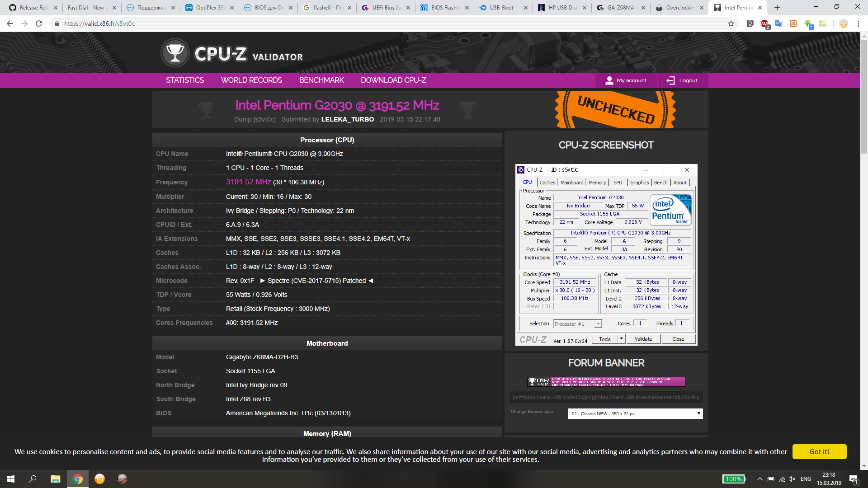The width and height of the screenshot is (868, 488).
Task: Click the address bar URL valid.x86.fr/s5vt0c
Action: (x=99, y=23)
